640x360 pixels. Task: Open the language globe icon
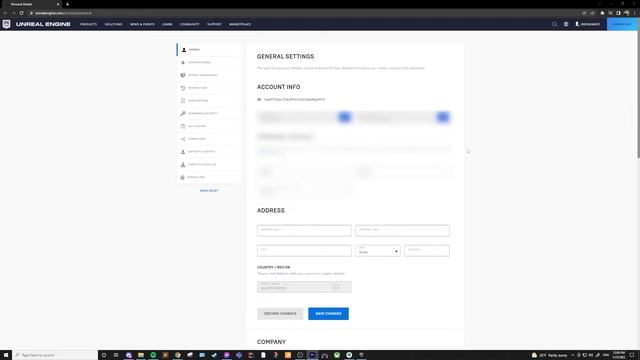pyautogui.click(x=566, y=24)
